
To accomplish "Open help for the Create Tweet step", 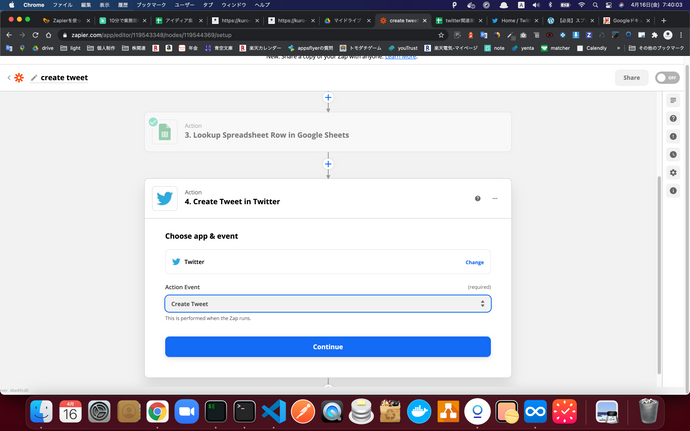I will (x=477, y=199).
